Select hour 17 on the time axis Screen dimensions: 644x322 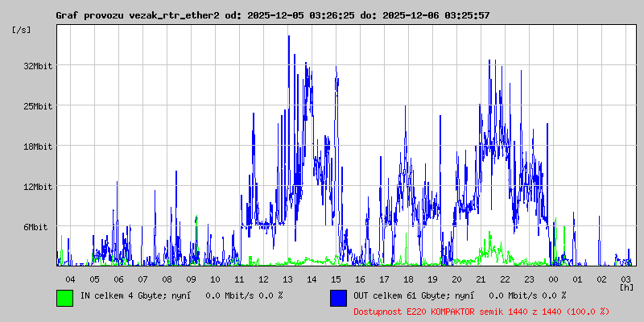point(384,279)
